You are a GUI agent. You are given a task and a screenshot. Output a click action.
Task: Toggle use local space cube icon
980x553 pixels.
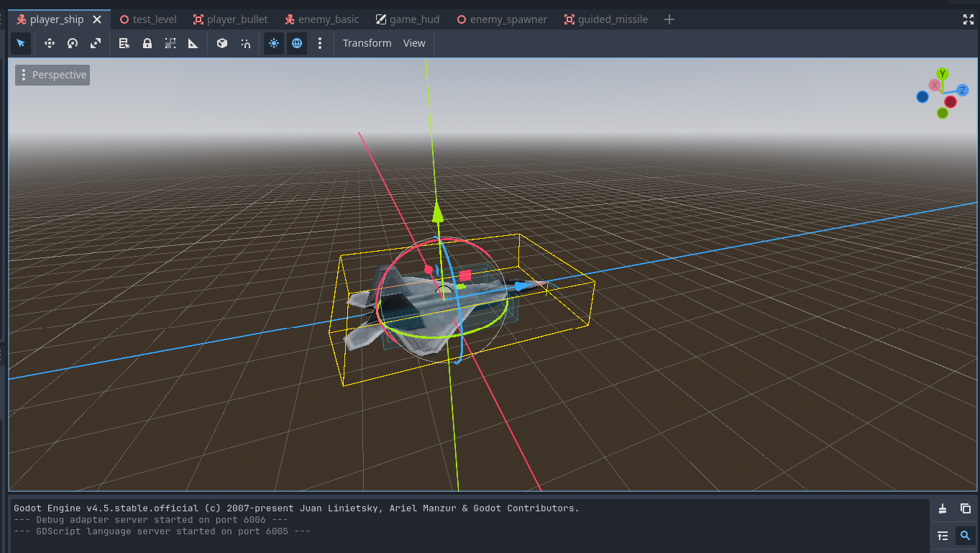coord(222,43)
